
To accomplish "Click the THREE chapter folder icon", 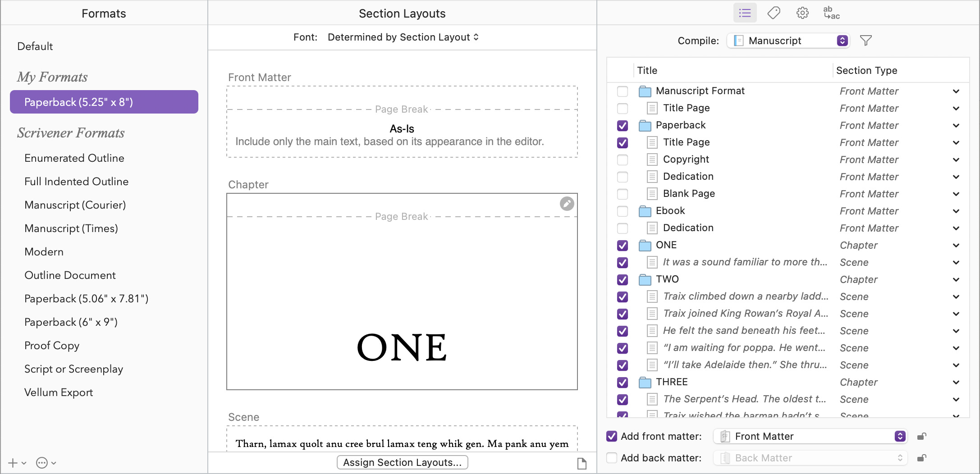I will coord(645,382).
